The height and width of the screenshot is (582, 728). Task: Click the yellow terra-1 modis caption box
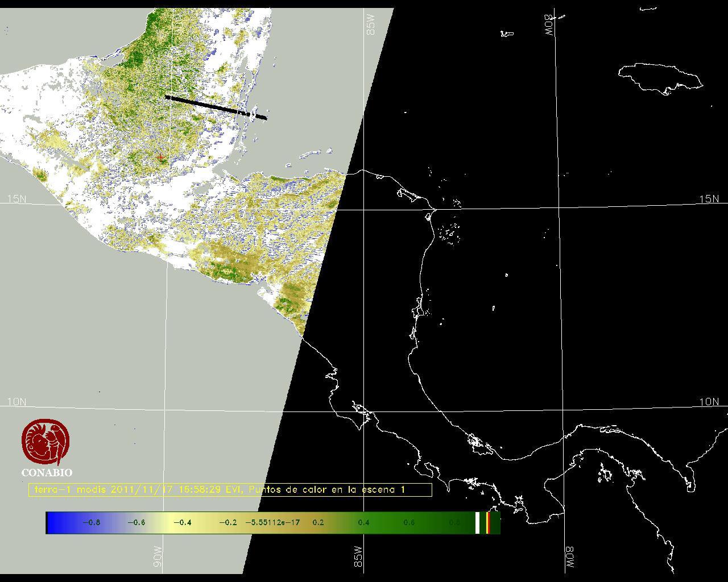pos(230,490)
